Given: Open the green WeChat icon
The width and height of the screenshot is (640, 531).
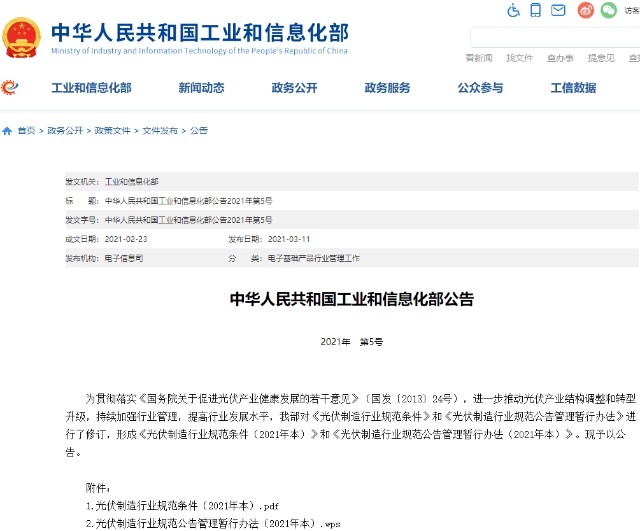Looking at the screenshot, I should pyautogui.click(x=608, y=10).
